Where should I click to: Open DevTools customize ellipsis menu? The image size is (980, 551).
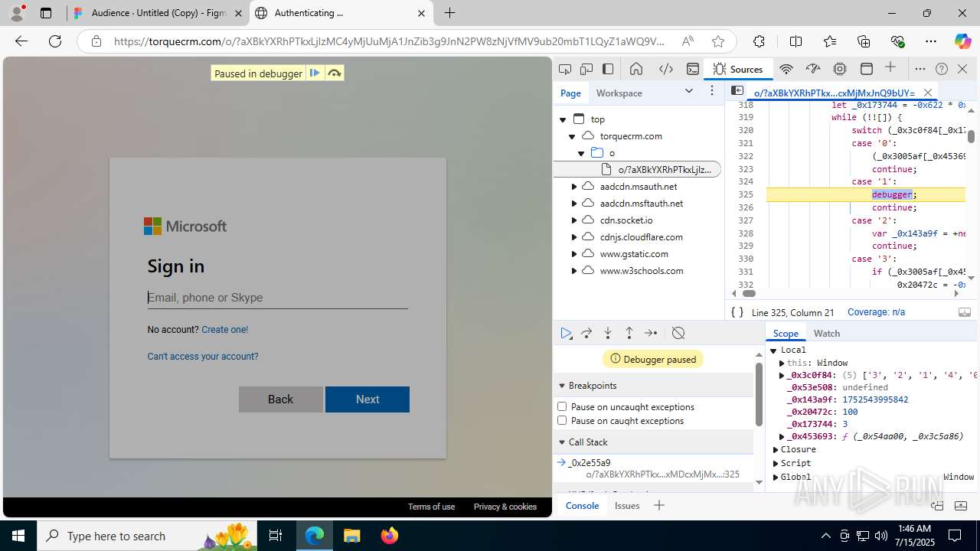[x=920, y=69]
